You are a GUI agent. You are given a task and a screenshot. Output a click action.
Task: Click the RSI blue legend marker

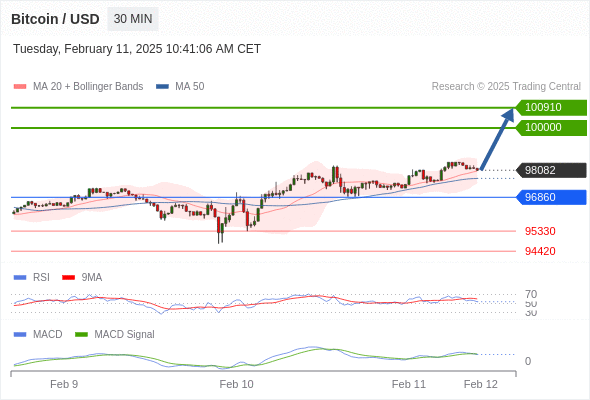pos(20,278)
